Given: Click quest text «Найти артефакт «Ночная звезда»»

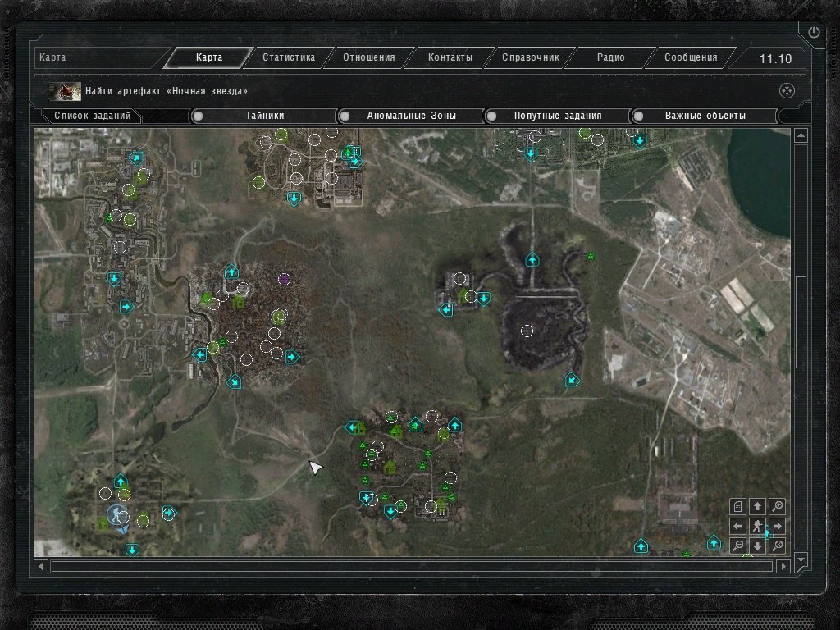Looking at the screenshot, I should tap(166, 91).
